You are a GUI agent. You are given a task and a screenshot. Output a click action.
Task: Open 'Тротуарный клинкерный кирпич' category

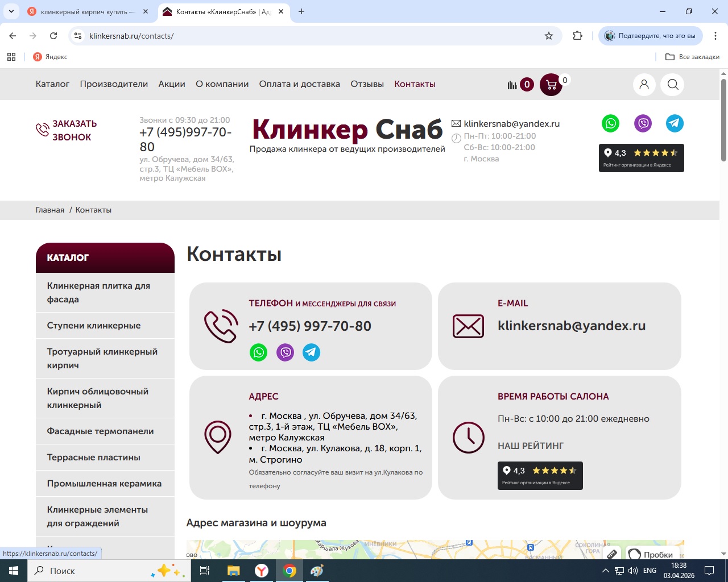(x=105, y=359)
